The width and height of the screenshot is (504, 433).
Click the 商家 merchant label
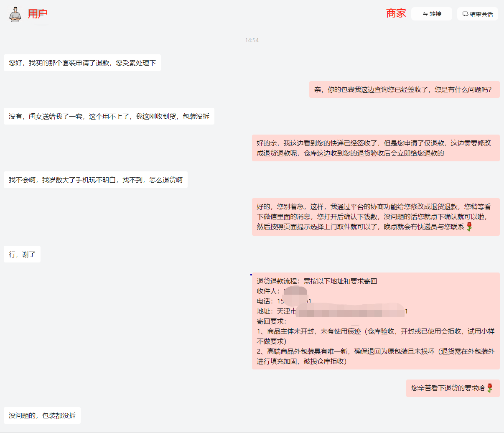click(395, 13)
